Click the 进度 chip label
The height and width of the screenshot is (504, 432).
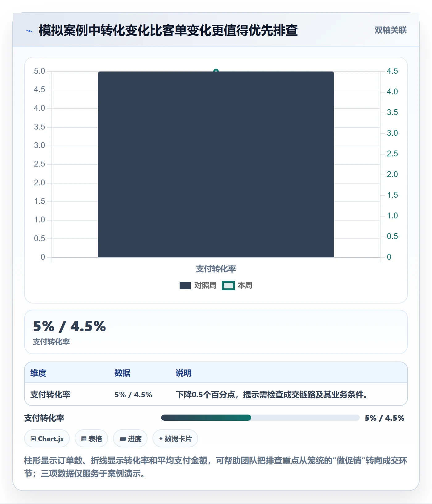[x=135, y=439]
